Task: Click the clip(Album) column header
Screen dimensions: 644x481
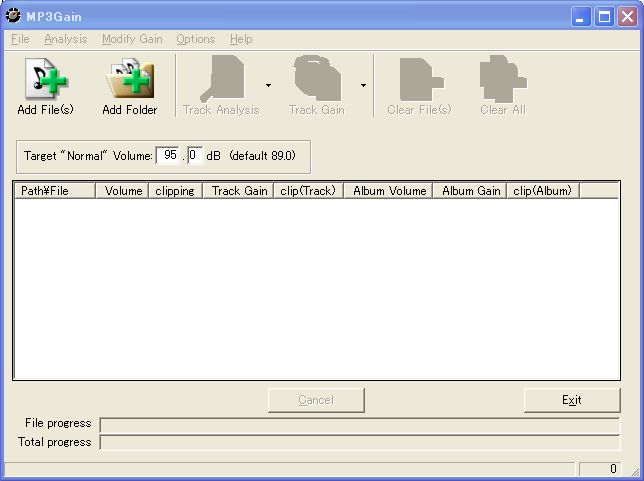Action: pyautogui.click(x=543, y=191)
